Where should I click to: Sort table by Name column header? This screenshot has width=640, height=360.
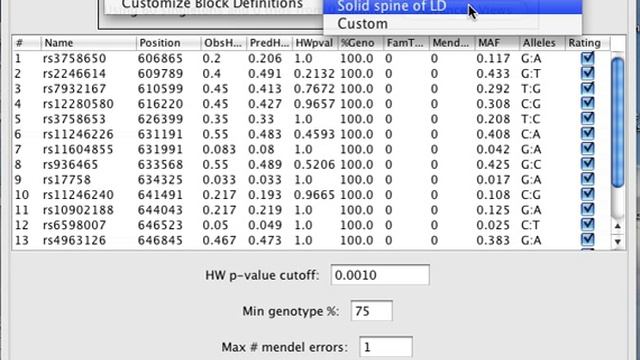point(88,43)
